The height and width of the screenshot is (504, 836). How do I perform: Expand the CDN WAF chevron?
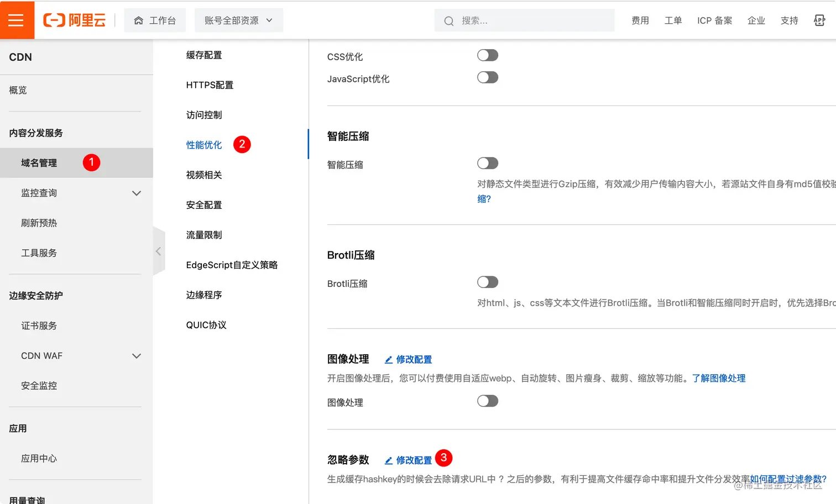click(137, 356)
